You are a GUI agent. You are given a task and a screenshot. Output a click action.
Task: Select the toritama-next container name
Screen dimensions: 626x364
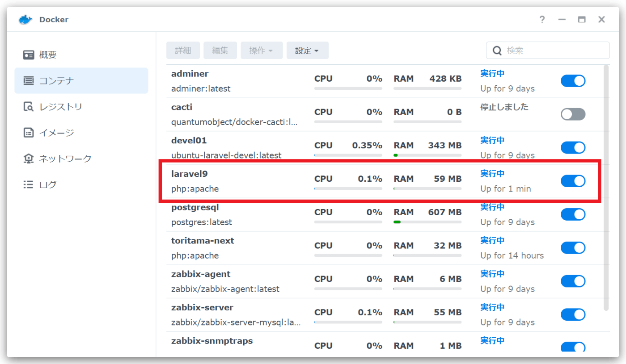tap(203, 241)
